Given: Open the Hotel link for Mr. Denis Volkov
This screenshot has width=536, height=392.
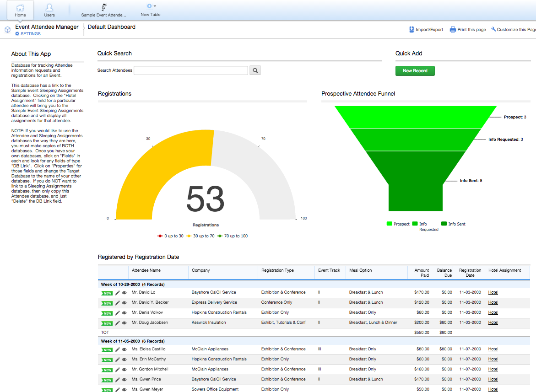Looking at the screenshot, I should pyautogui.click(x=493, y=312).
